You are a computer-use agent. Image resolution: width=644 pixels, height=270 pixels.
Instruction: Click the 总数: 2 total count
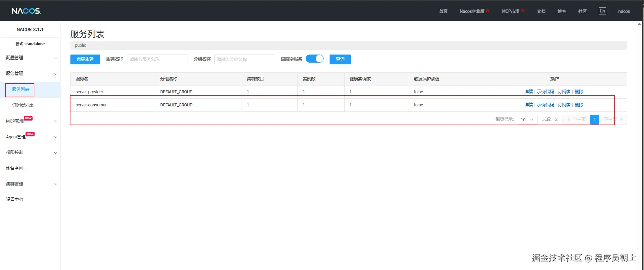point(550,120)
